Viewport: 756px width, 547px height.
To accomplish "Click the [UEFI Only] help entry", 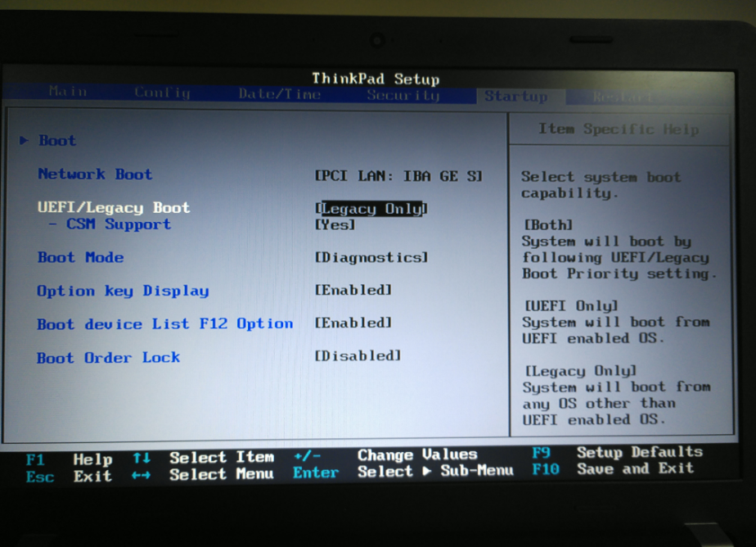I will pos(571,305).
